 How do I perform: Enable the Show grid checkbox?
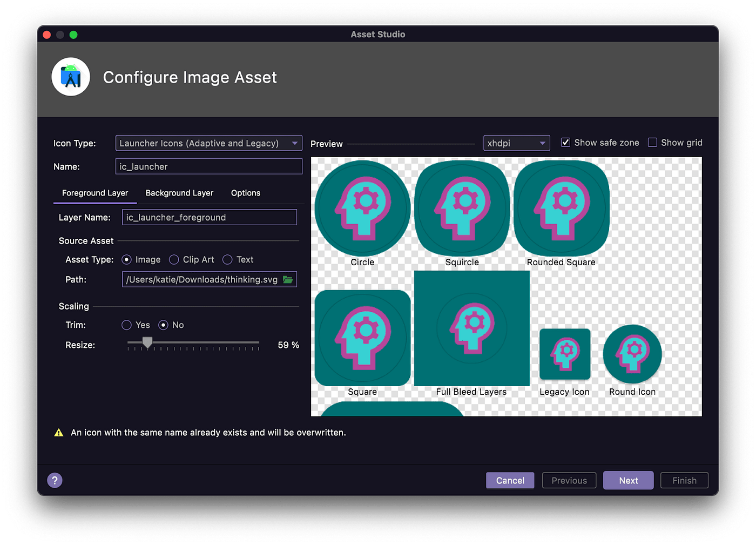coord(653,142)
